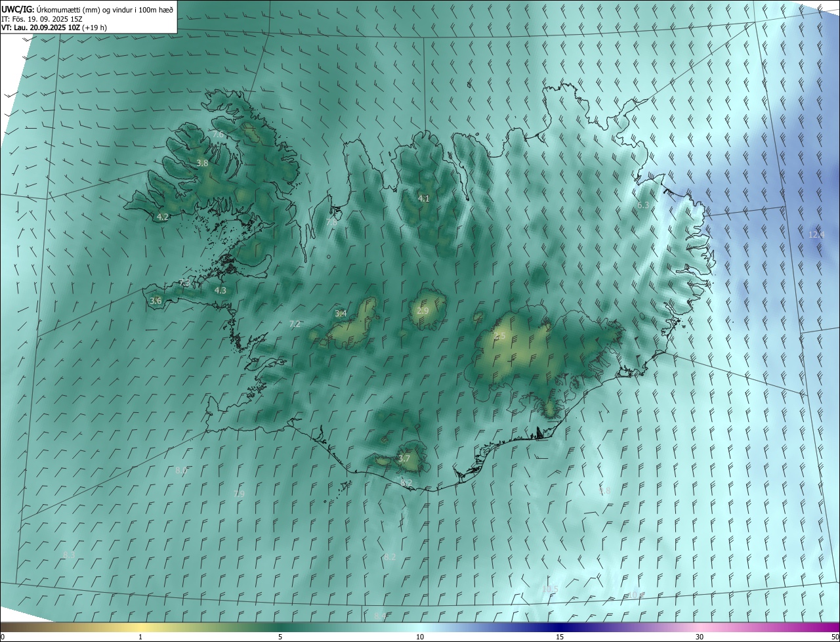The height and width of the screenshot is (642, 840).
Task: Click the colour scale tick label 10
Action: (x=420, y=637)
